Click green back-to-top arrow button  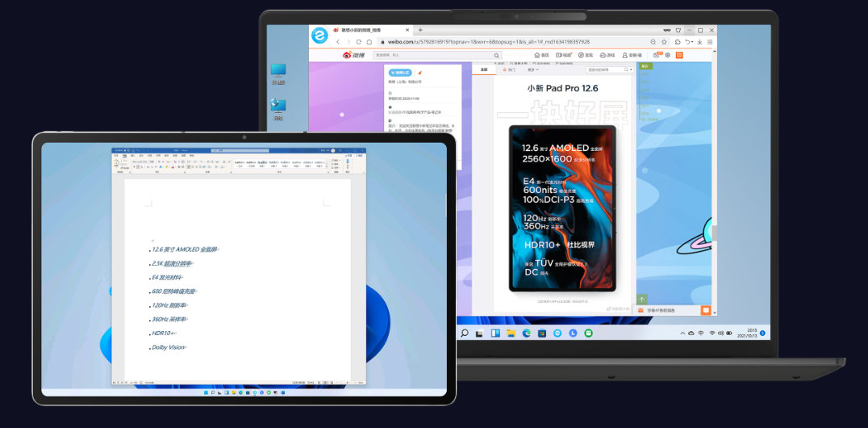pos(642,300)
